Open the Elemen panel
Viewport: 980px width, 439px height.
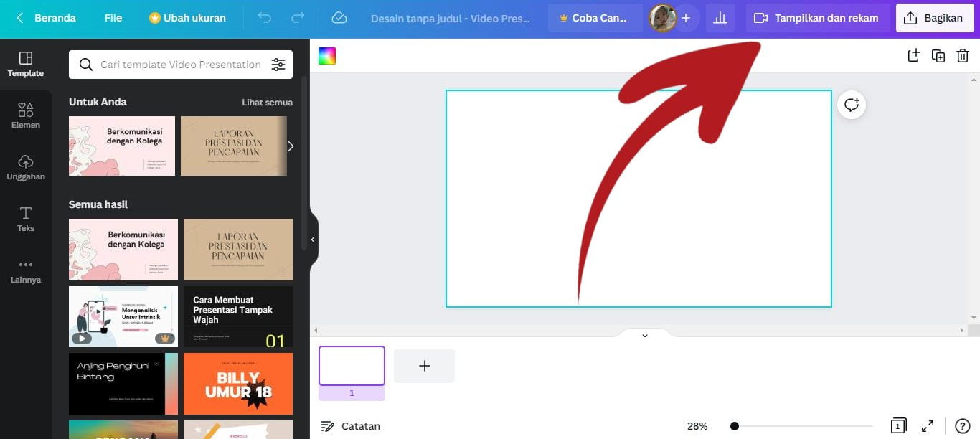pyautogui.click(x=25, y=115)
